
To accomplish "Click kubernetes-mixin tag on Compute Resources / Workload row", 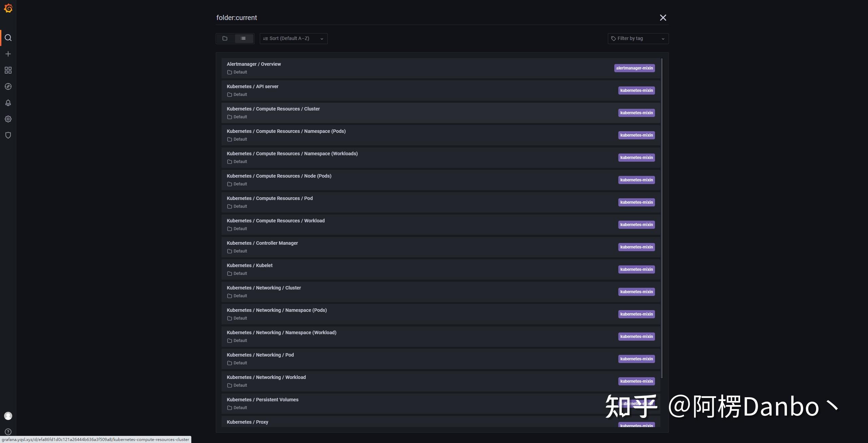I will [636, 225].
